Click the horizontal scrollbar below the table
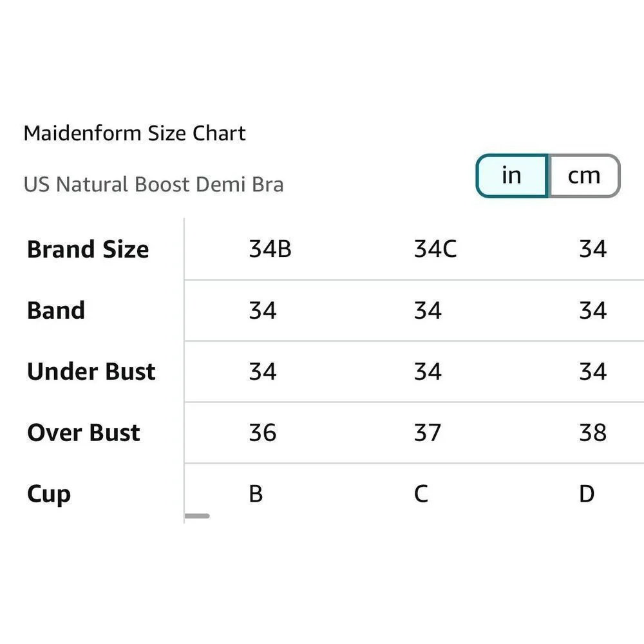The image size is (644, 644). pos(198,516)
